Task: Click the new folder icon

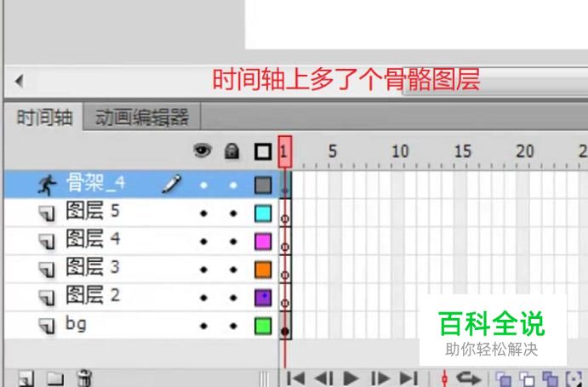Action: pos(55,378)
